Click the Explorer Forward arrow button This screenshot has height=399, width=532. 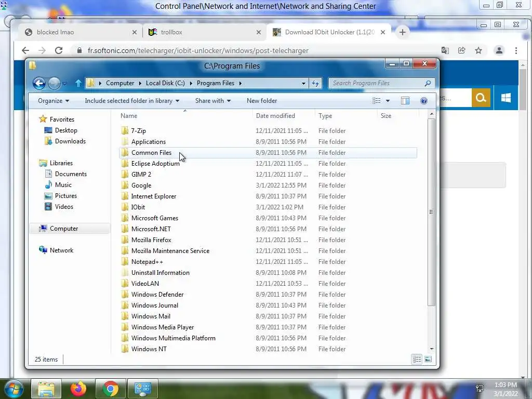54,83
